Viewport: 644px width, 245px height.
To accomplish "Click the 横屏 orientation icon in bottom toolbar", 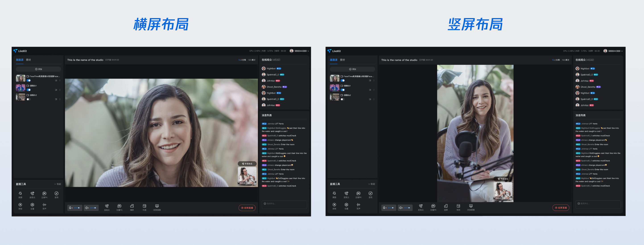I will point(132,206).
